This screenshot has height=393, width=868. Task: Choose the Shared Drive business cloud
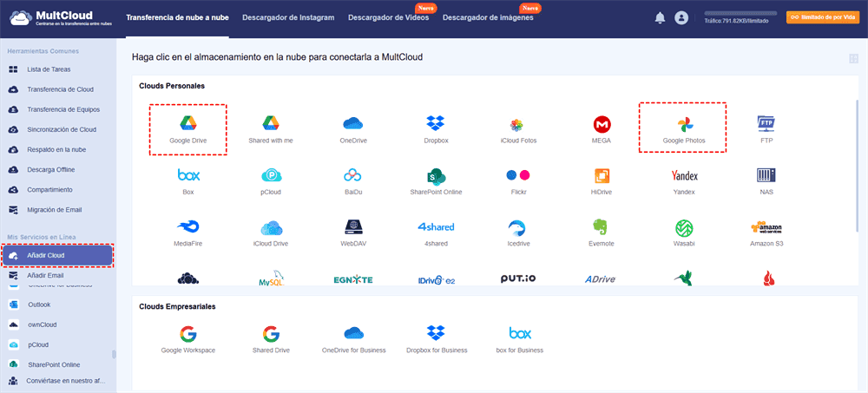coord(271,334)
